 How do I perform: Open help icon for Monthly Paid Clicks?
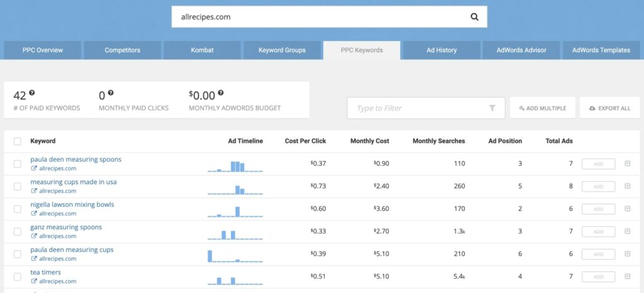(111, 93)
